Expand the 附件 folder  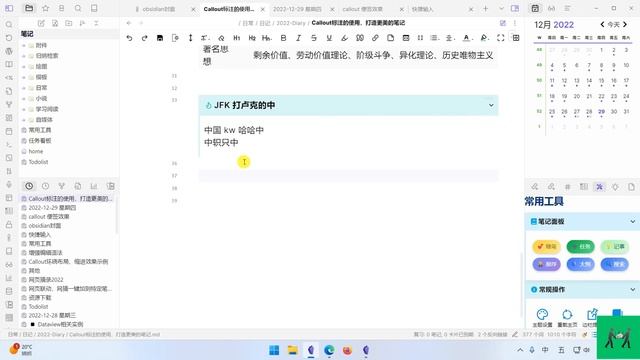pyautogui.click(x=24, y=45)
